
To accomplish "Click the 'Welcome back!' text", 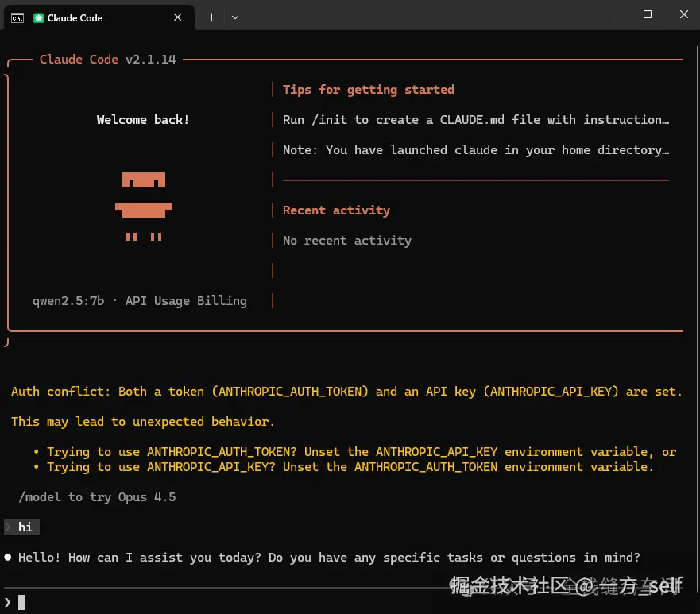I will (143, 120).
